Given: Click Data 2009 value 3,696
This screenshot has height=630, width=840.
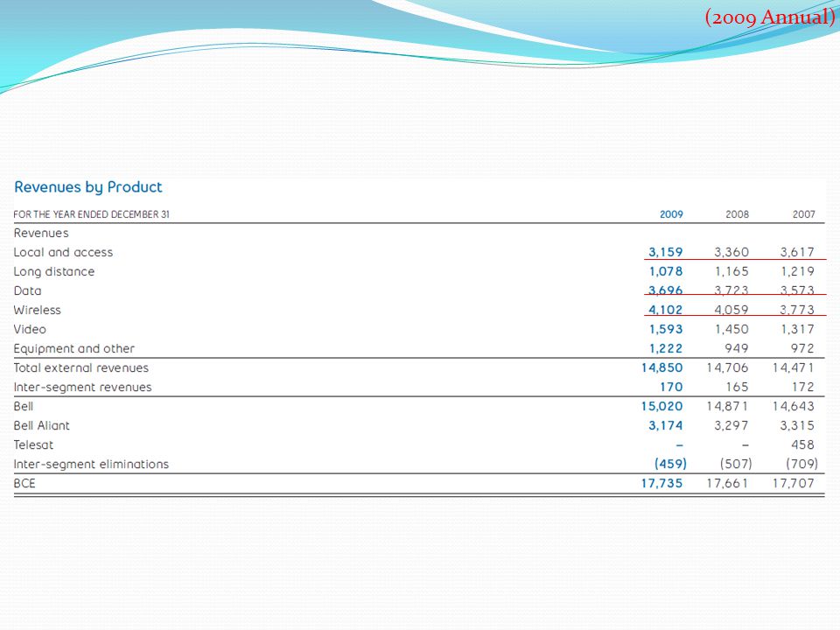Looking at the screenshot, I should point(665,290).
